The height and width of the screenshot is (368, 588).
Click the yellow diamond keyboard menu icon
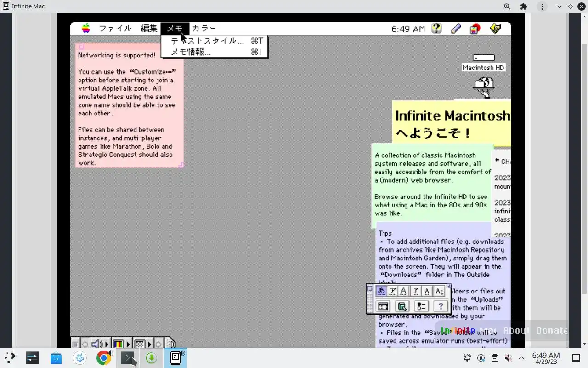point(495,29)
